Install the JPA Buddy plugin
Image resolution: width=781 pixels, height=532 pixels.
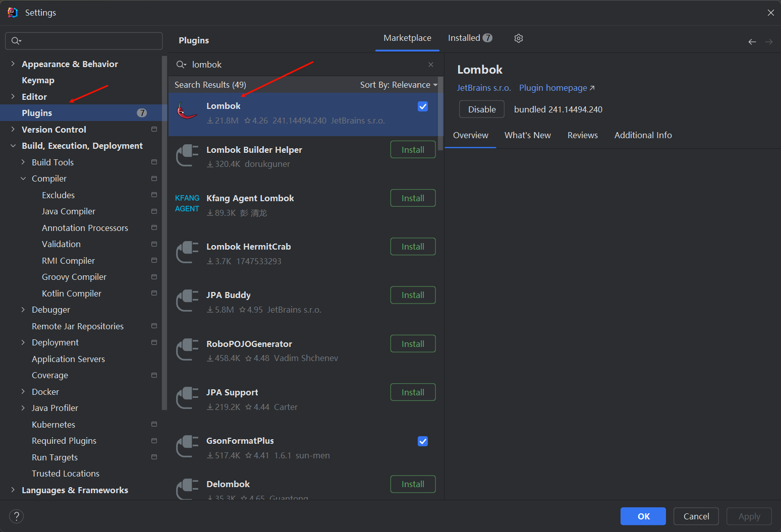pos(413,295)
